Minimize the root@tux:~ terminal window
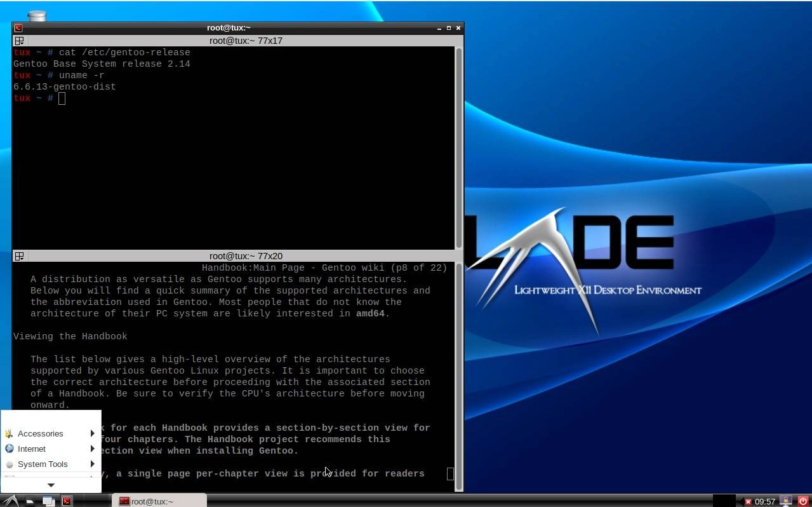The width and height of the screenshot is (812, 507). (x=439, y=28)
